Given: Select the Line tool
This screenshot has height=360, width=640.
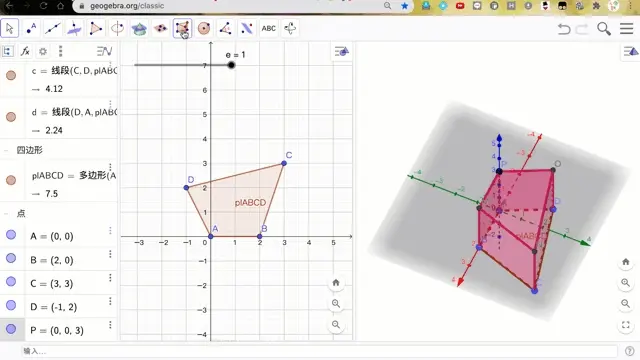Looking at the screenshot, I should [x=53, y=28].
